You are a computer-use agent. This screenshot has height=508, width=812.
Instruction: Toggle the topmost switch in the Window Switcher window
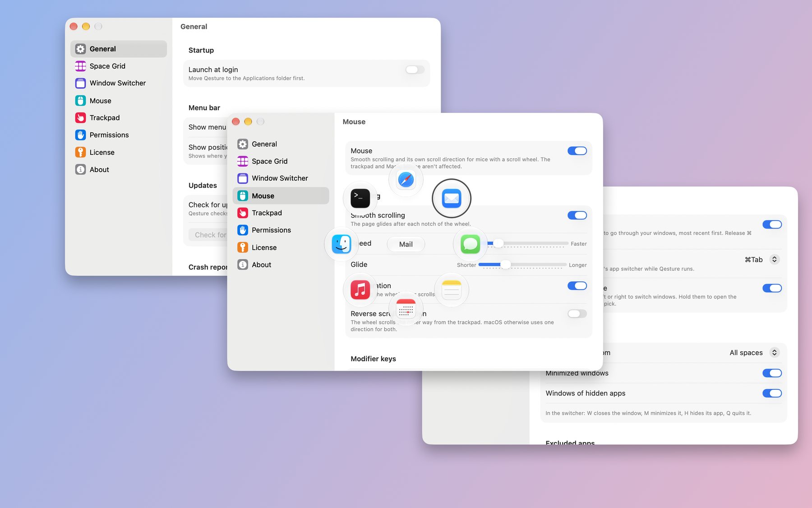click(x=772, y=224)
